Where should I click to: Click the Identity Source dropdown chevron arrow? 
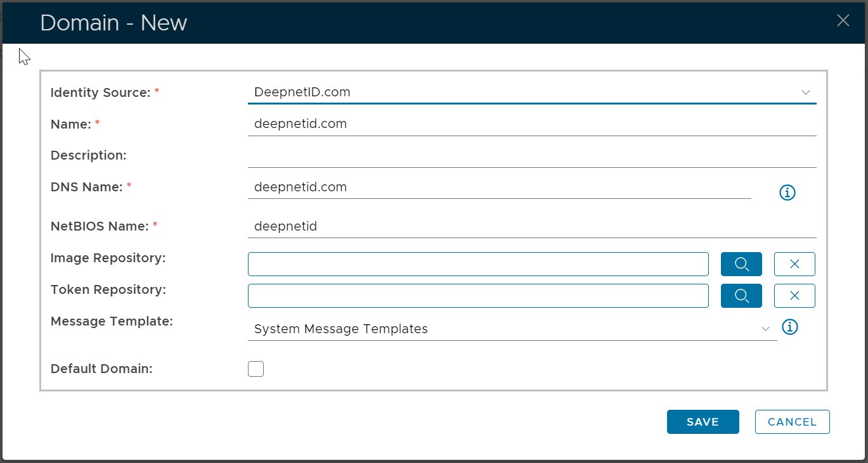[x=806, y=92]
